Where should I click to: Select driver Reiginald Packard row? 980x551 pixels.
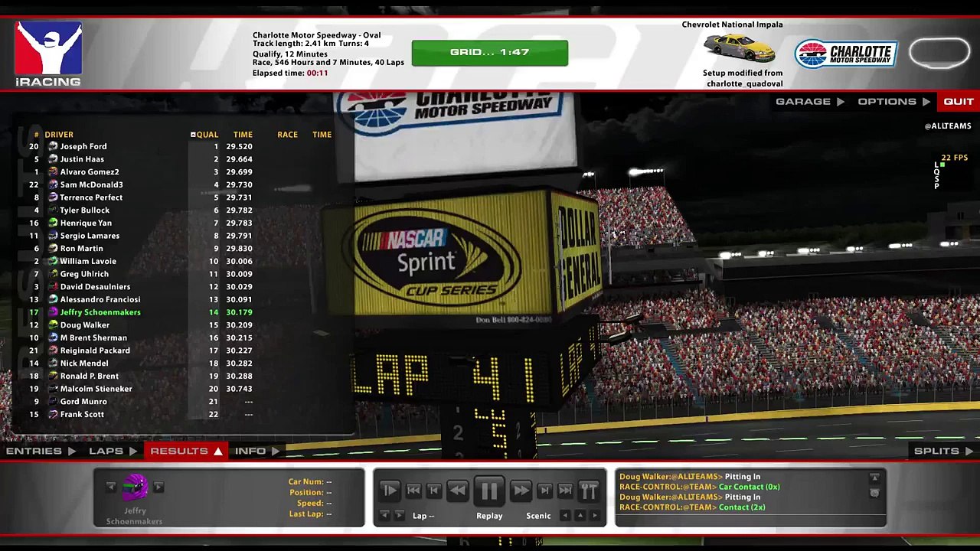pos(142,350)
